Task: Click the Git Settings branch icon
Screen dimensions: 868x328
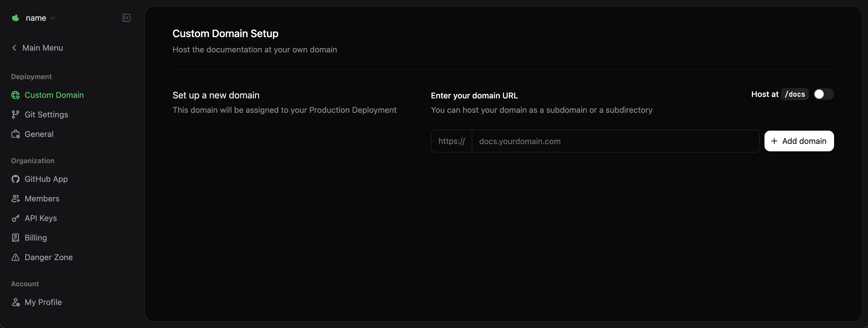Action: coord(16,115)
